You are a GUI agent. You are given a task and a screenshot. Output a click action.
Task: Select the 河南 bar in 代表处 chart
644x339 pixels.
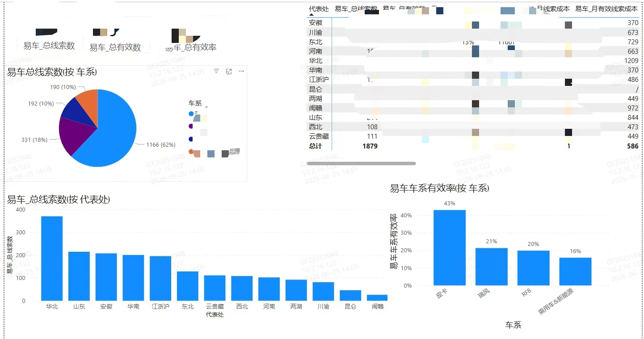269,289
